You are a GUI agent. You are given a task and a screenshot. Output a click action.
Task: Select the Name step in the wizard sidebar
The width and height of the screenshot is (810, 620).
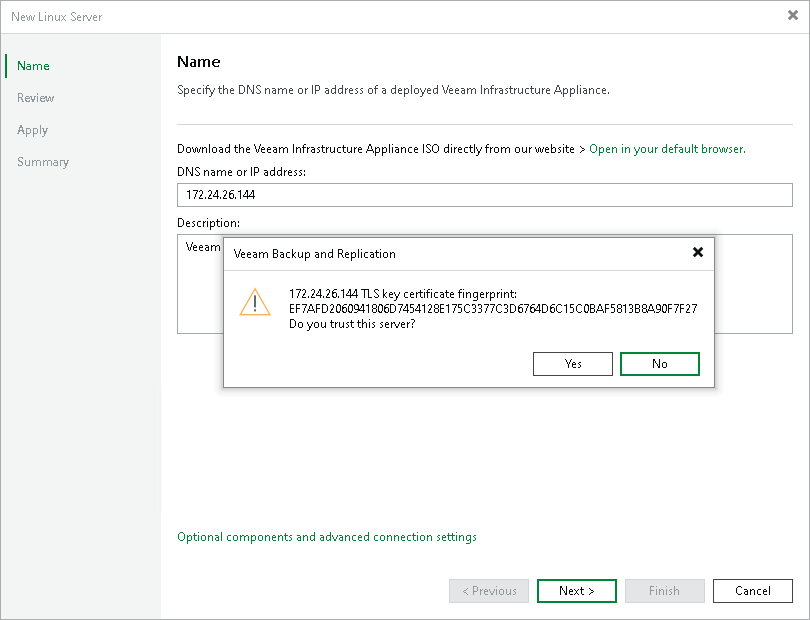(x=32, y=65)
